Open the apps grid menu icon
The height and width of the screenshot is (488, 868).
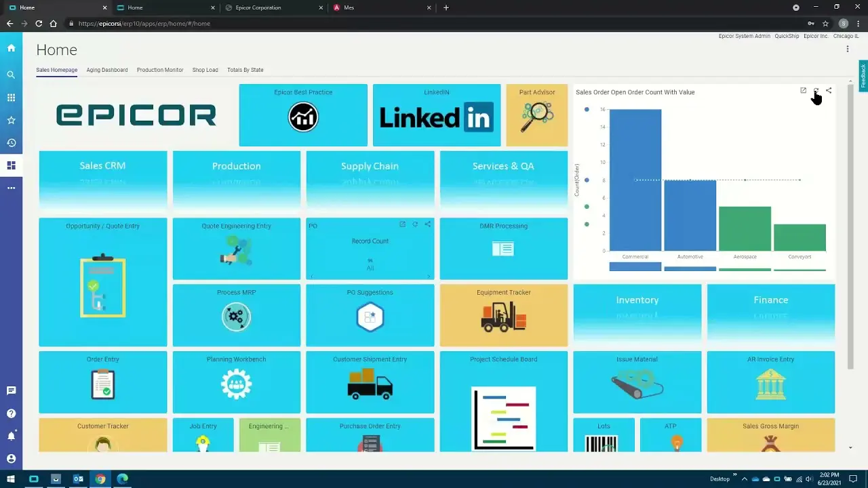click(11, 98)
